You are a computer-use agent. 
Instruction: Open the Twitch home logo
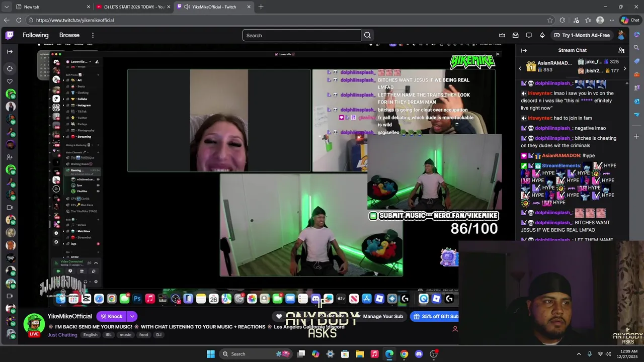tap(10, 35)
